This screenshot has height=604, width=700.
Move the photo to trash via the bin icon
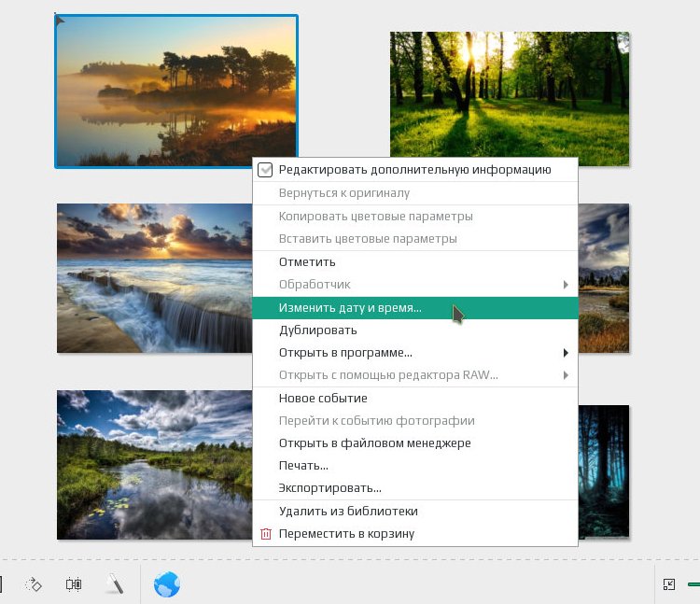266,533
